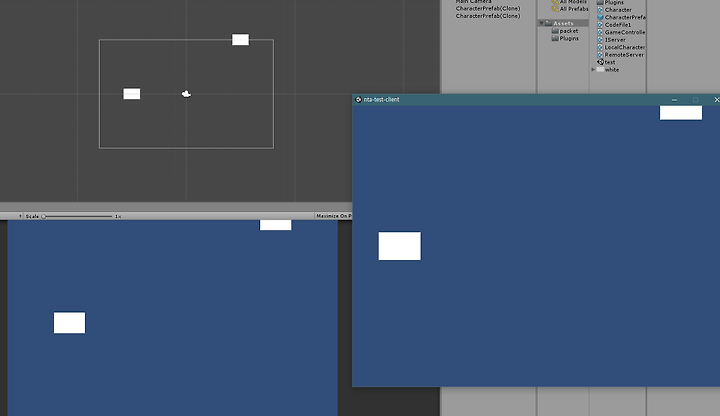Select the white texture thumbnail
The width and height of the screenshot is (720, 416).
click(x=600, y=69)
